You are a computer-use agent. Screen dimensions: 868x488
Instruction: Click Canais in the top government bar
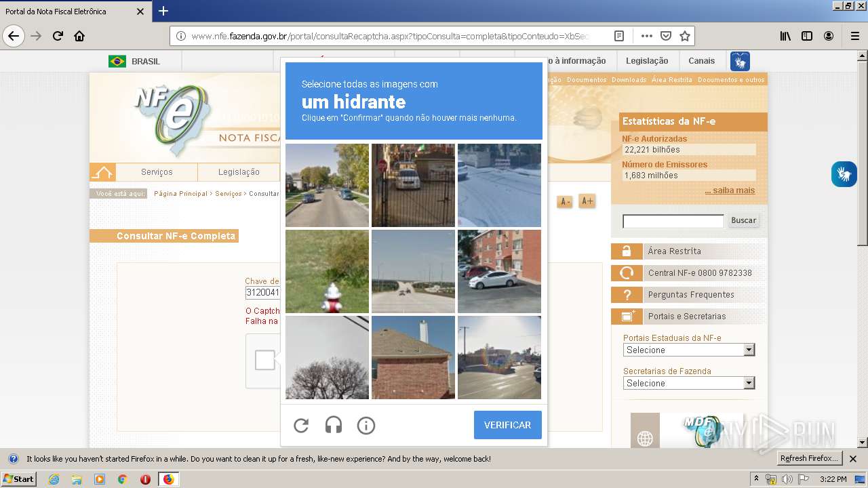tap(702, 61)
